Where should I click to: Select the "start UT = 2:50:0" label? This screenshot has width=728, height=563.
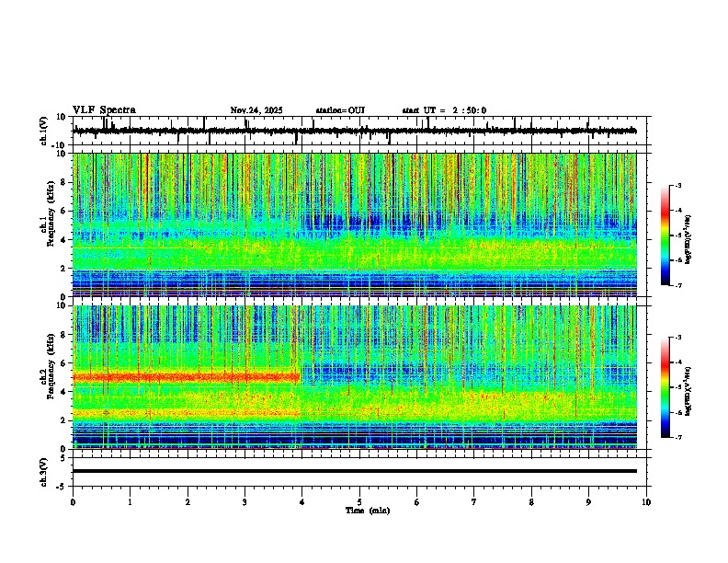point(444,110)
